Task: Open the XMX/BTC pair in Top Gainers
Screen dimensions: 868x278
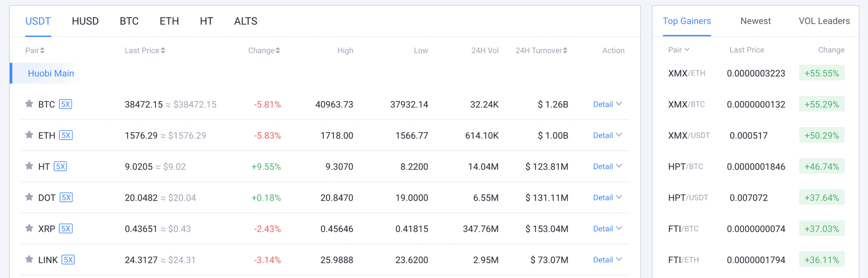Action: tap(687, 105)
